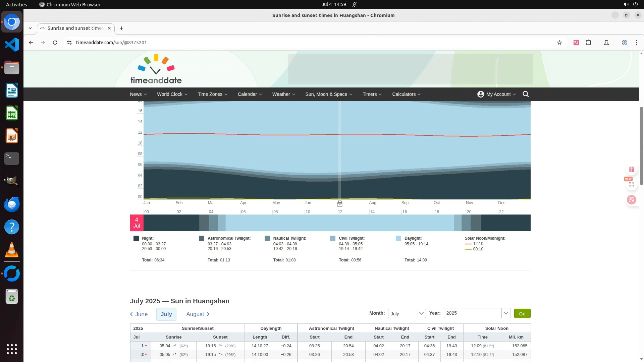
Task: Open the gift floating sidebar icon
Action: [632, 169]
